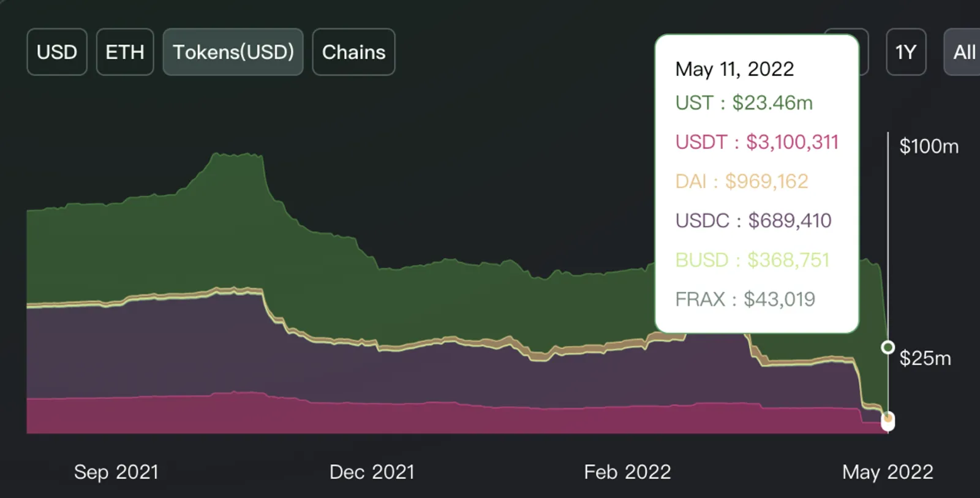Click the USDC $689,410 tooltip entry

(753, 221)
